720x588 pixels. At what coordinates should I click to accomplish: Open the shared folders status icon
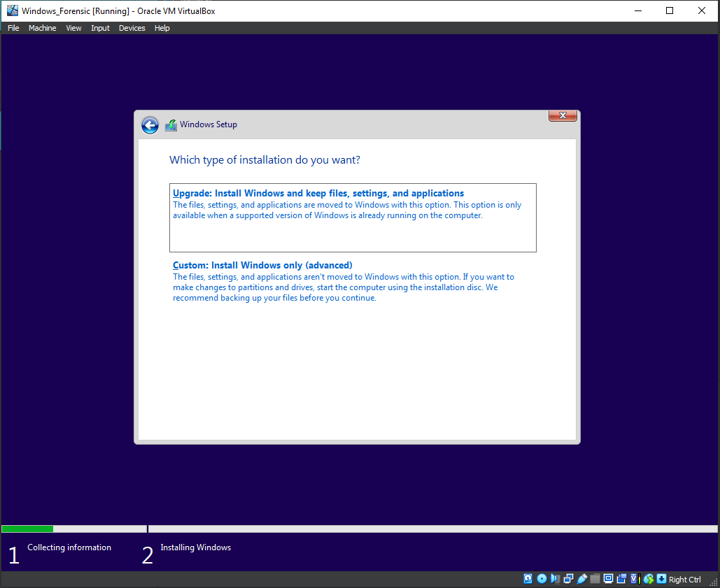(595, 579)
